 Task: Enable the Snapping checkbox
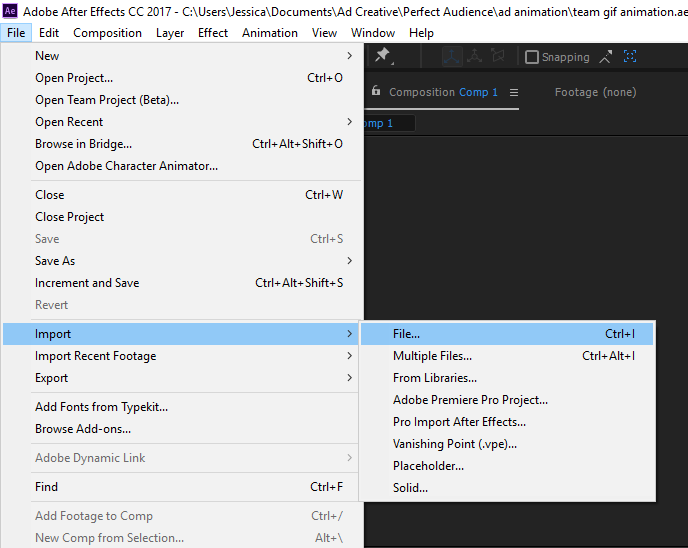pyautogui.click(x=531, y=57)
